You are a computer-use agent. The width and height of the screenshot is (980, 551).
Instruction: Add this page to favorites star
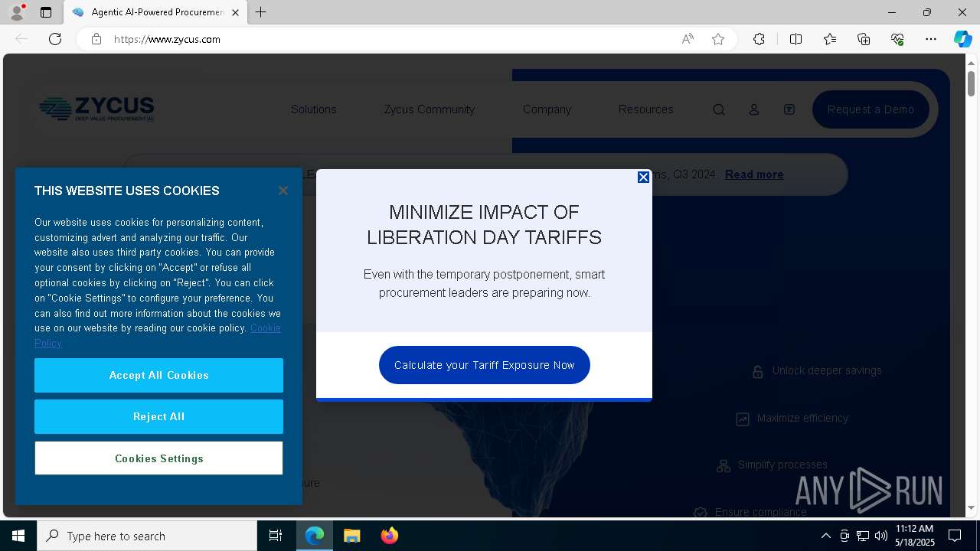tap(718, 39)
